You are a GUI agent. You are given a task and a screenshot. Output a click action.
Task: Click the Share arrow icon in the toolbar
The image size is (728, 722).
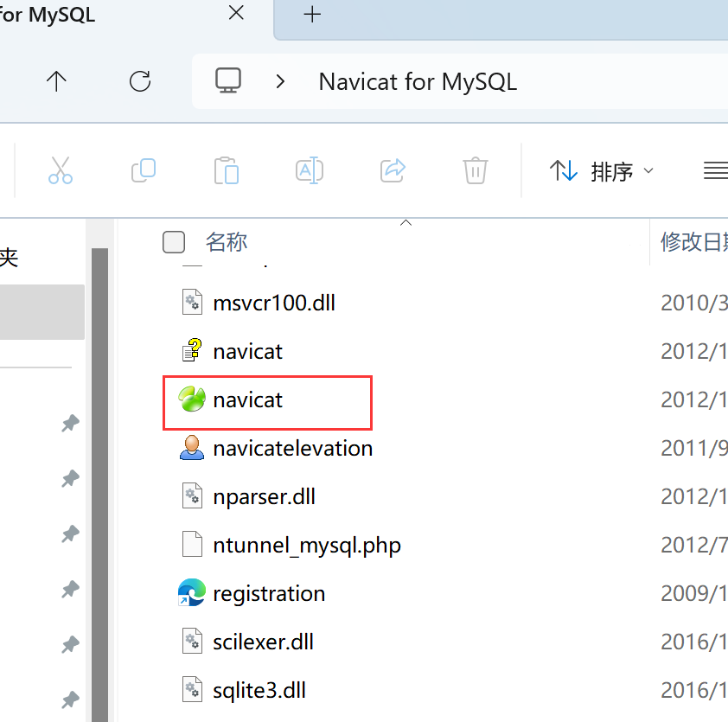click(393, 170)
